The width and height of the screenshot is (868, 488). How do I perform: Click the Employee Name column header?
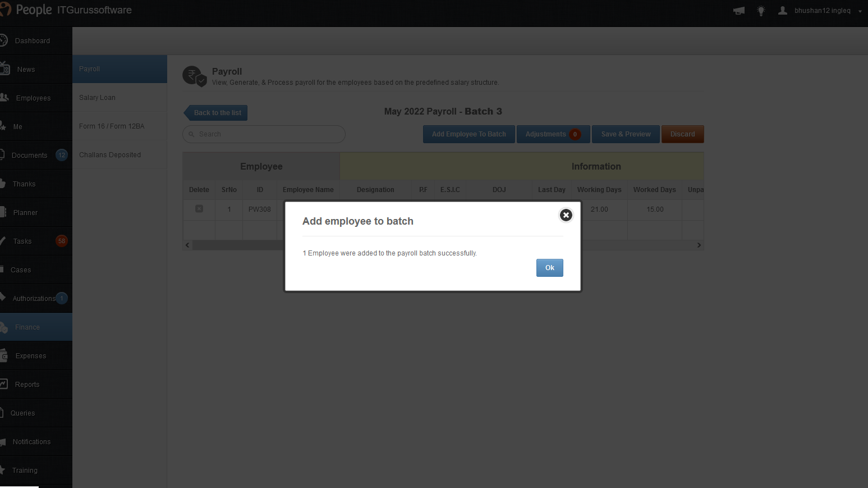tap(308, 190)
